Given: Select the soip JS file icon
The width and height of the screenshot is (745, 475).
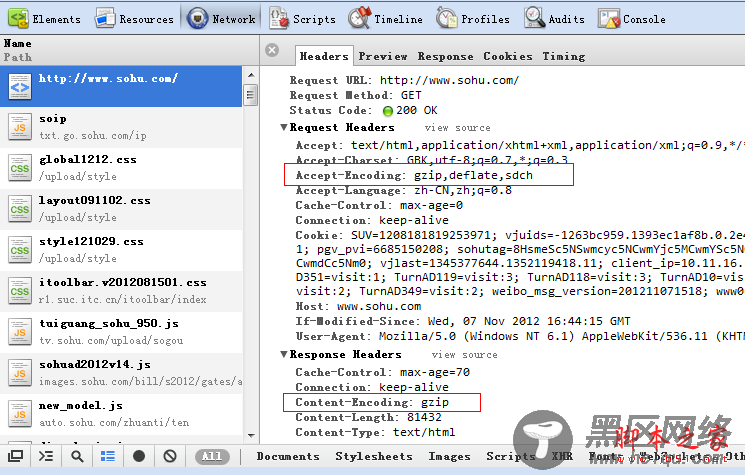Looking at the screenshot, I should tap(20, 127).
